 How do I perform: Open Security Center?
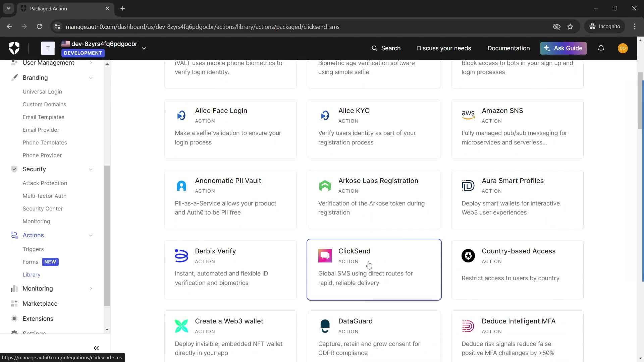point(43,208)
